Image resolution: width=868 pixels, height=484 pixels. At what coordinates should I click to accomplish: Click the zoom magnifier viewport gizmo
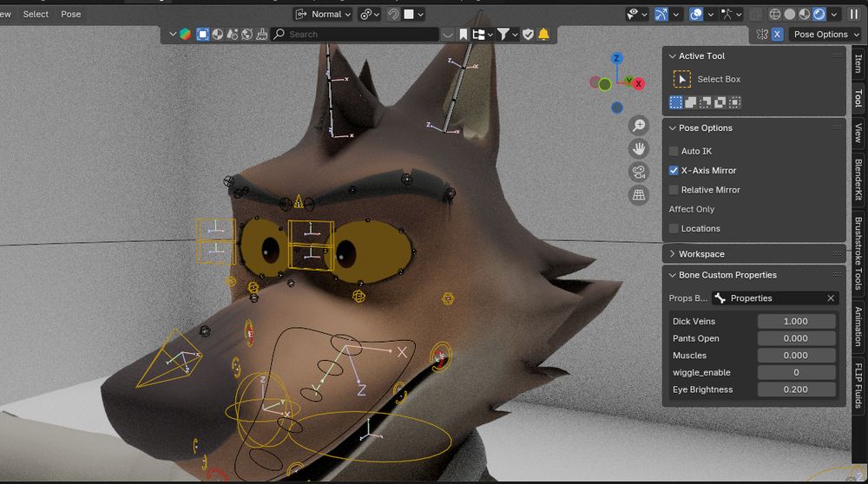(x=639, y=126)
